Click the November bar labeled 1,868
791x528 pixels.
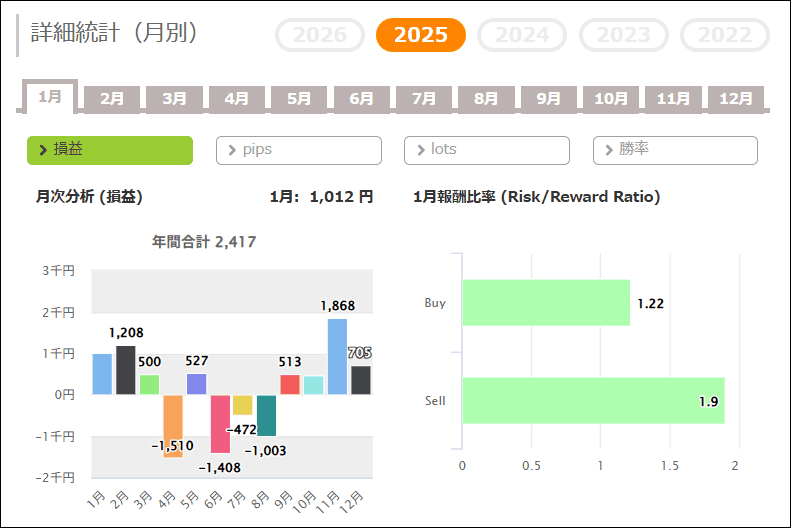point(337,357)
